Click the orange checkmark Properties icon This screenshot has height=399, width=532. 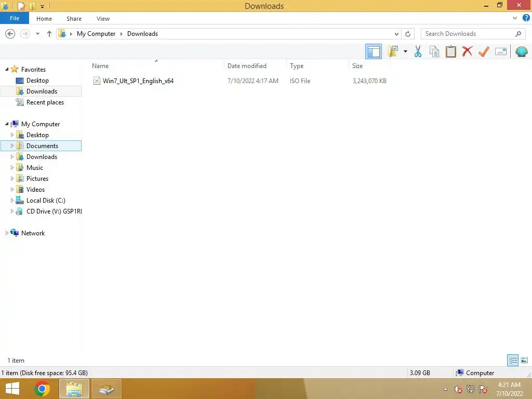pyautogui.click(x=484, y=51)
